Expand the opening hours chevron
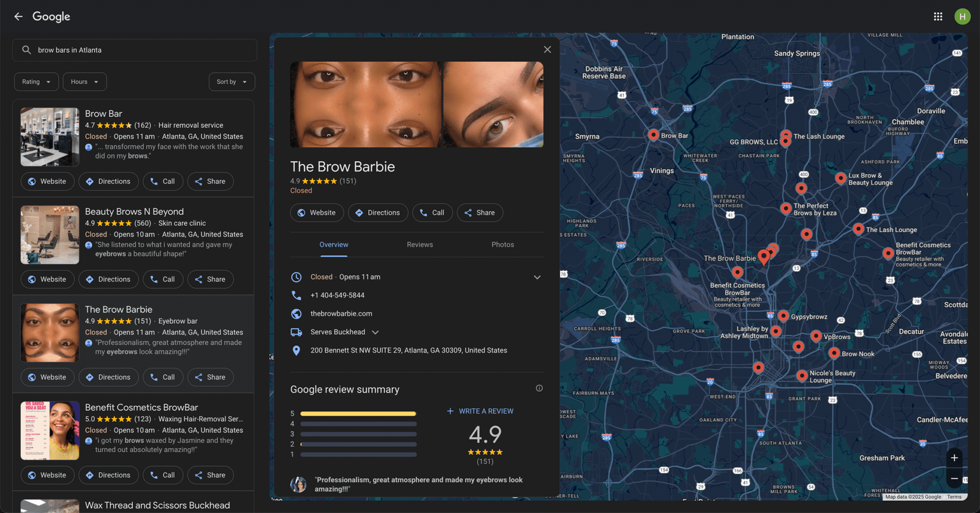Viewport: 980px width, 513px height. [537, 277]
